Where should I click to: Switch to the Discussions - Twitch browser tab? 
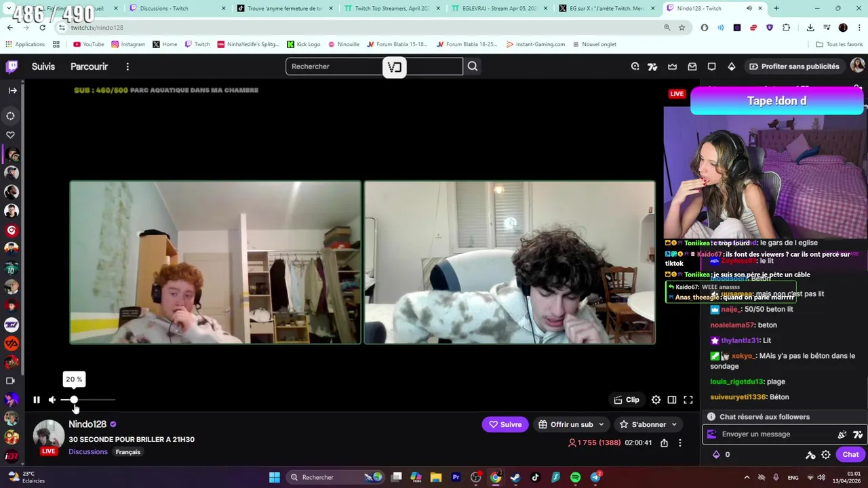[176, 8]
